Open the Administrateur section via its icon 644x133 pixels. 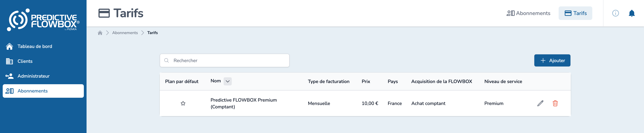click(10, 76)
